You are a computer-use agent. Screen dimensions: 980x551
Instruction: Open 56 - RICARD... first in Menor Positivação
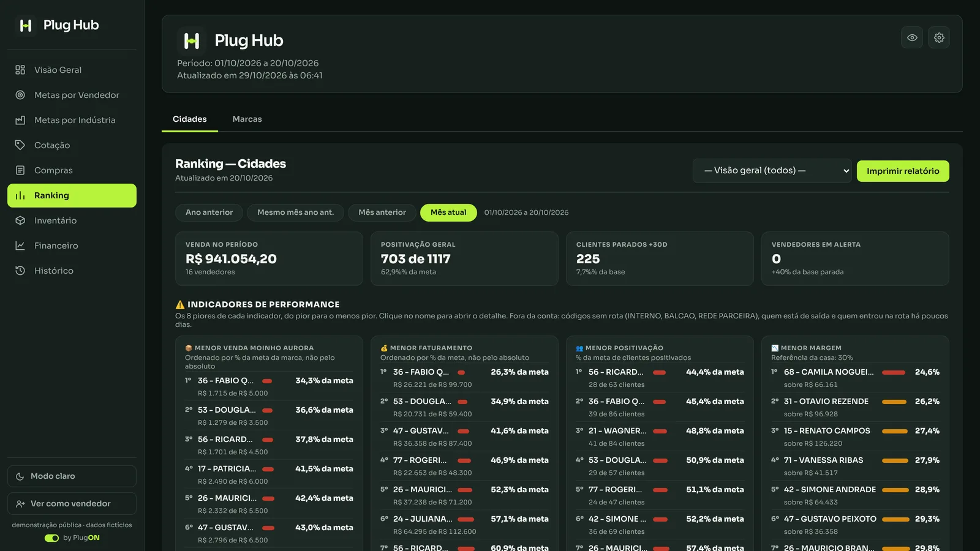pyautogui.click(x=616, y=372)
